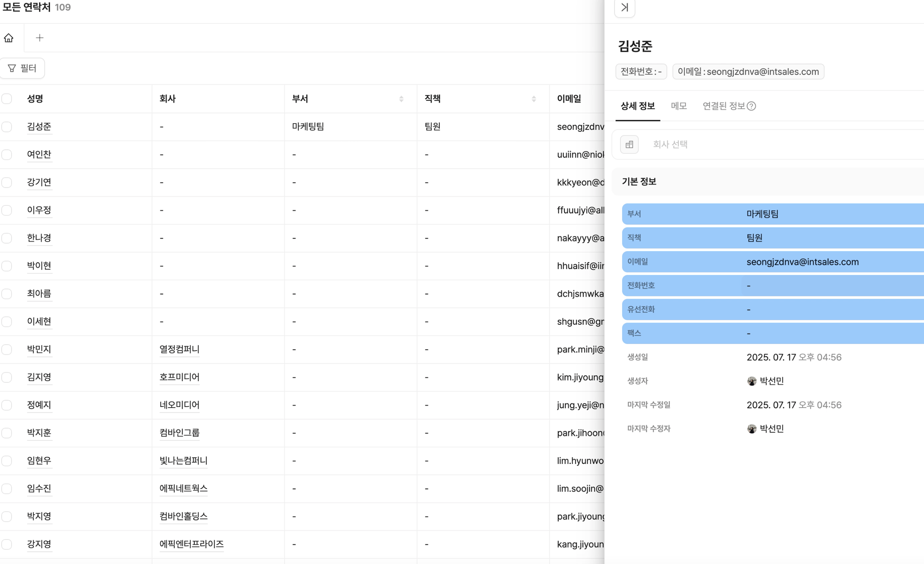
Task: Click the plus icon to add view
Action: [x=39, y=38]
